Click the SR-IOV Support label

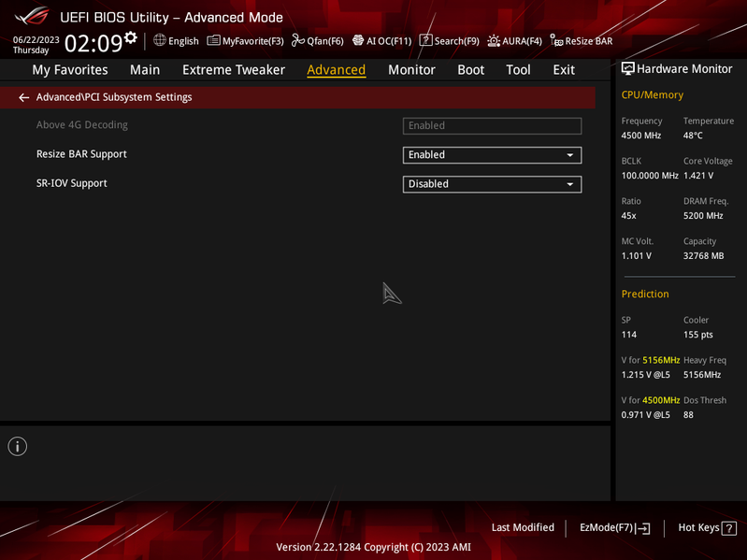(x=71, y=183)
